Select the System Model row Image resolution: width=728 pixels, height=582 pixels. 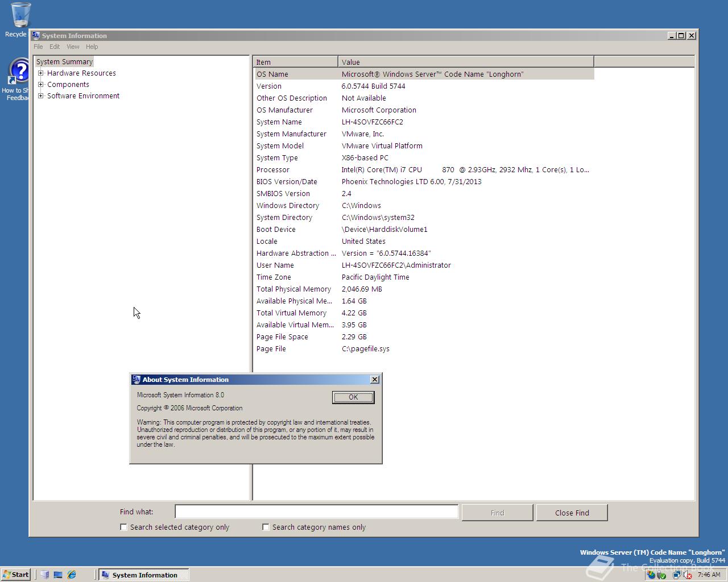coord(424,145)
